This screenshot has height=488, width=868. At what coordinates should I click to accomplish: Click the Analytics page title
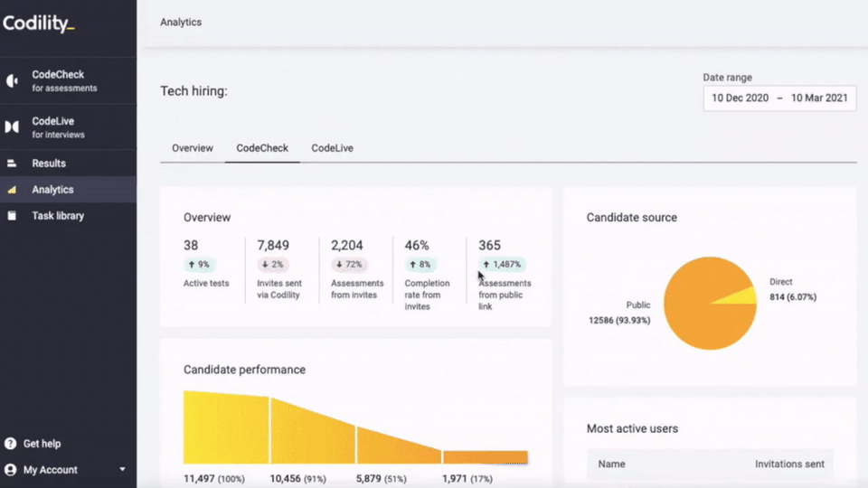181,22
